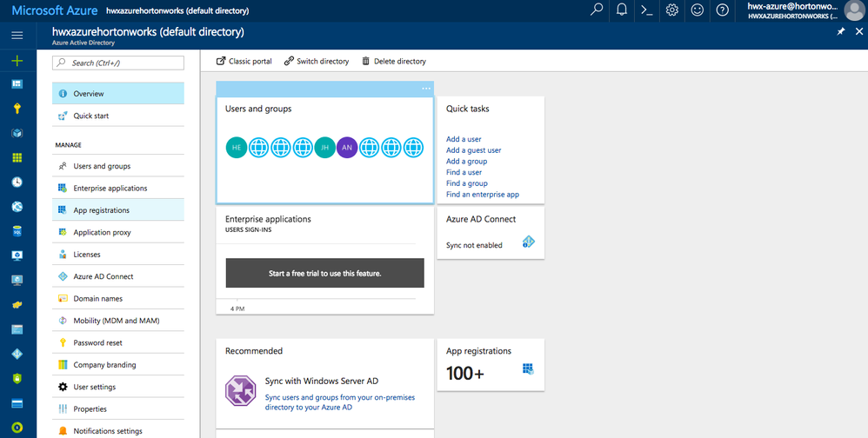Click the green plus new resource icon
868x438 pixels.
coord(17,62)
